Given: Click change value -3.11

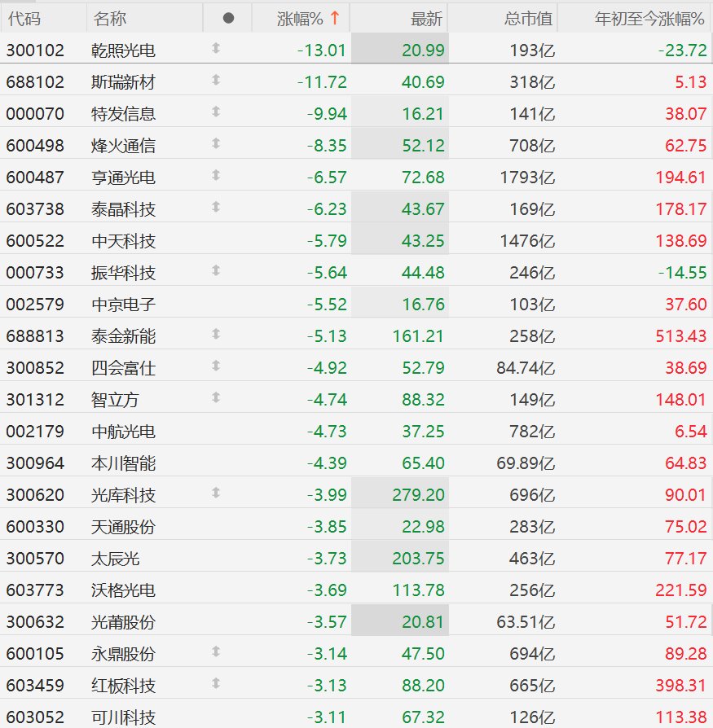Looking at the screenshot, I should (x=327, y=717).
